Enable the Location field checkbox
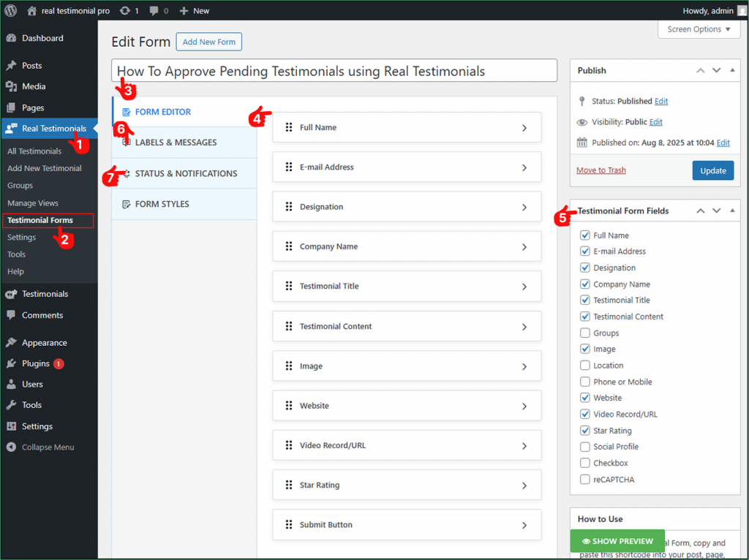This screenshot has height=560, width=749. pos(584,366)
